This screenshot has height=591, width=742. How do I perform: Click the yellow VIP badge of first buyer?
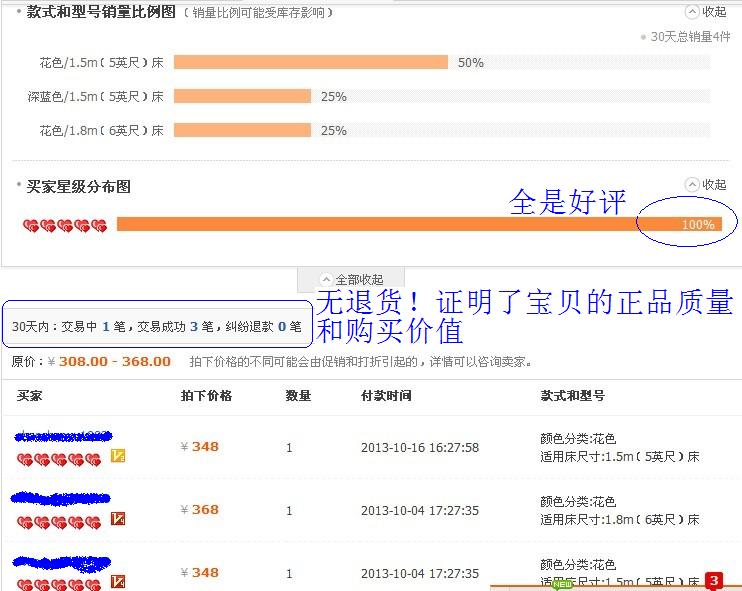pyautogui.click(x=117, y=457)
